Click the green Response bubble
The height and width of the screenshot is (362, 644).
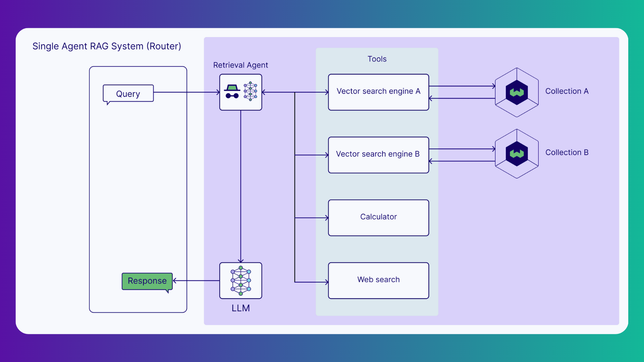[x=147, y=281]
